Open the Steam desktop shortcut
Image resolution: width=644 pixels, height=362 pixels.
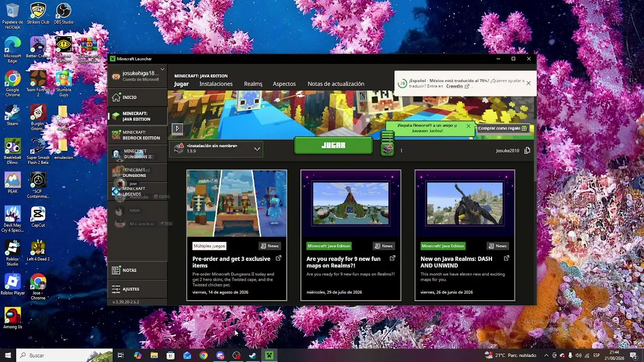coord(13,115)
